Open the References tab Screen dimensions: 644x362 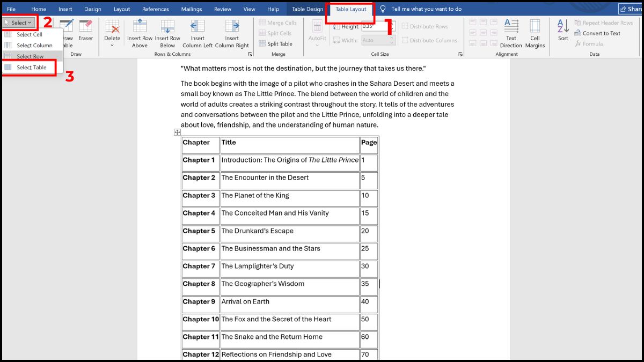tap(156, 9)
